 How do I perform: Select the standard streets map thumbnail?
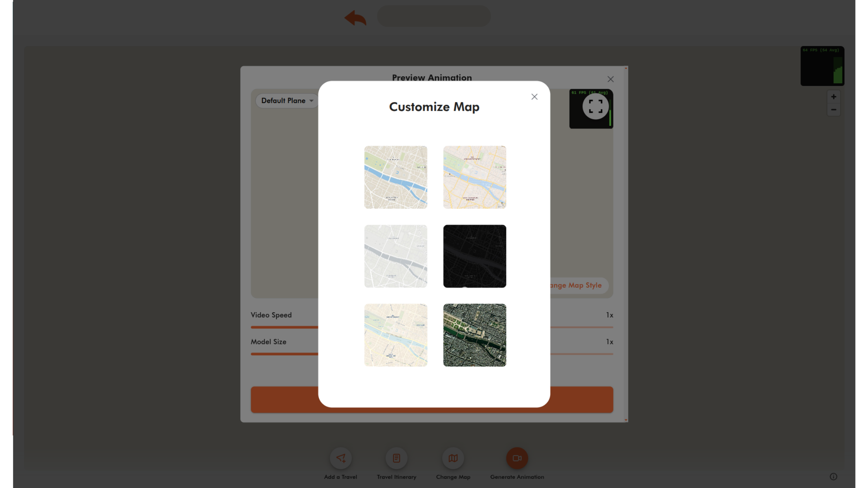click(x=396, y=177)
